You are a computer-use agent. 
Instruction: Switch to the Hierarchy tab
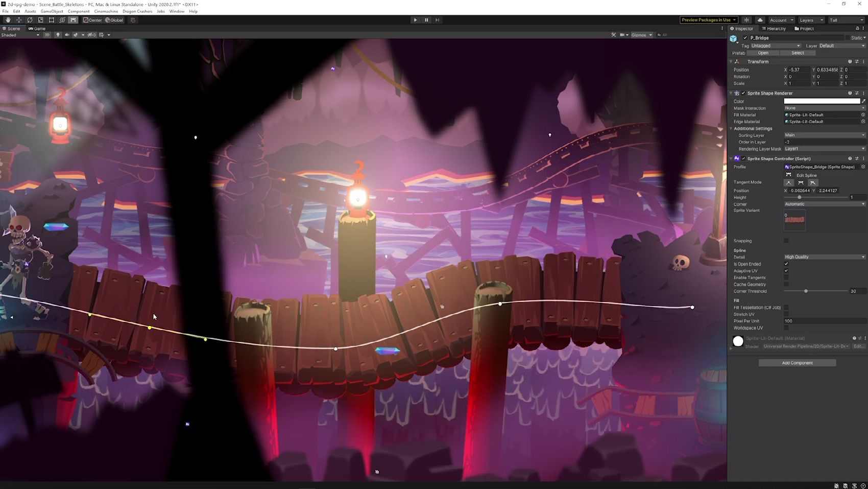point(774,29)
